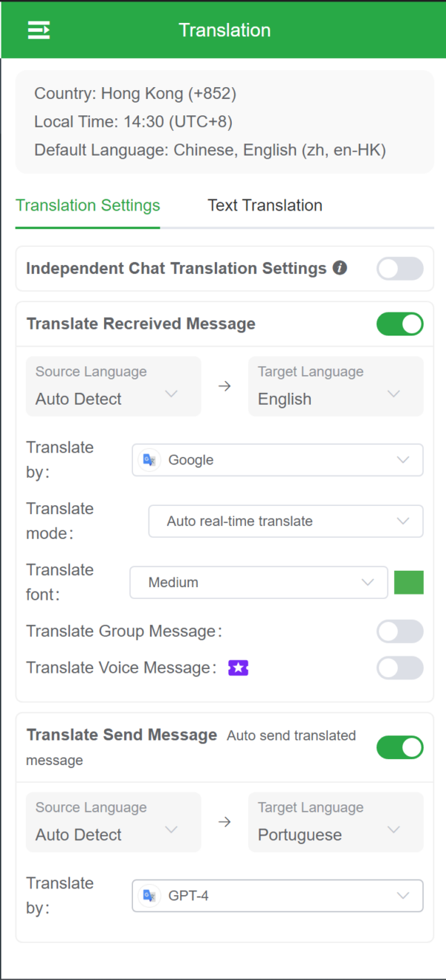Click the Google translator logo in Translate by
The height and width of the screenshot is (980, 446).
149,460
